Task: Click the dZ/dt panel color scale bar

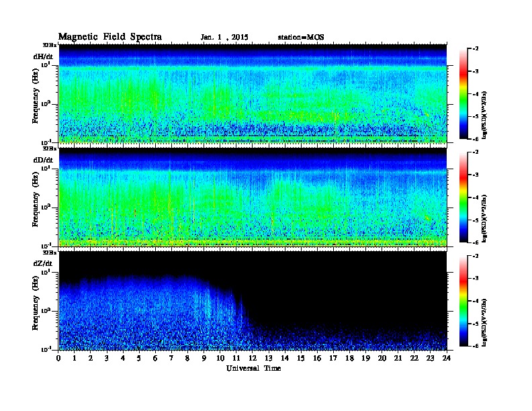Action: point(463,301)
